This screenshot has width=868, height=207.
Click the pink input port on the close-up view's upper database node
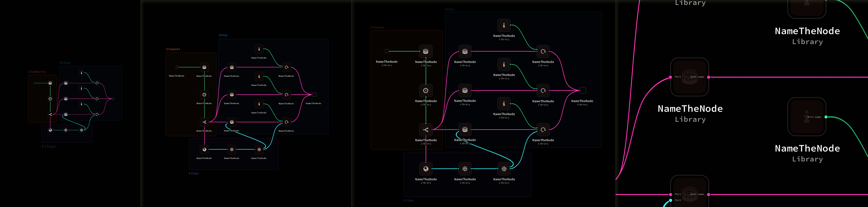coord(671,77)
